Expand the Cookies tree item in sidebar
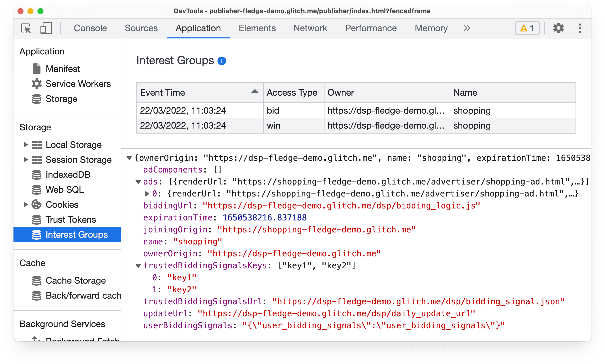Image resolution: width=605 pixels, height=364 pixels. pyautogui.click(x=25, y=205)
